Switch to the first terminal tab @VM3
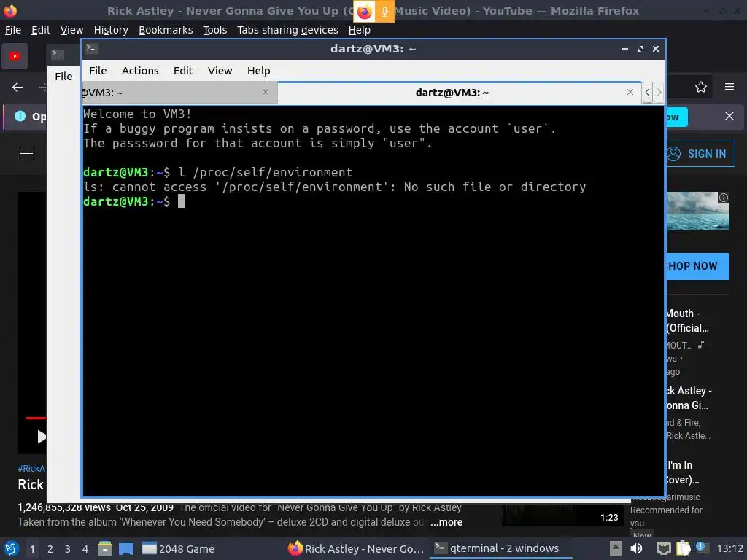Viewport: 747px width, 560px height. (179, 93)
